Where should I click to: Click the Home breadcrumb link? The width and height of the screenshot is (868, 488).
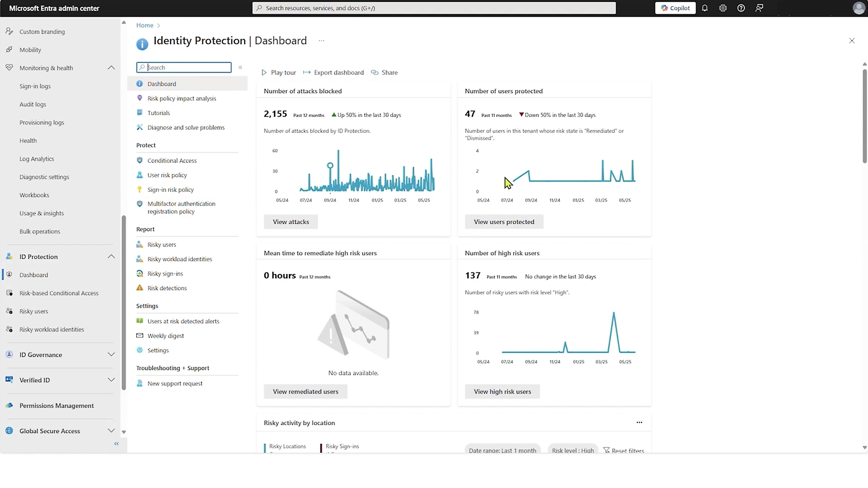coord(145,25)
